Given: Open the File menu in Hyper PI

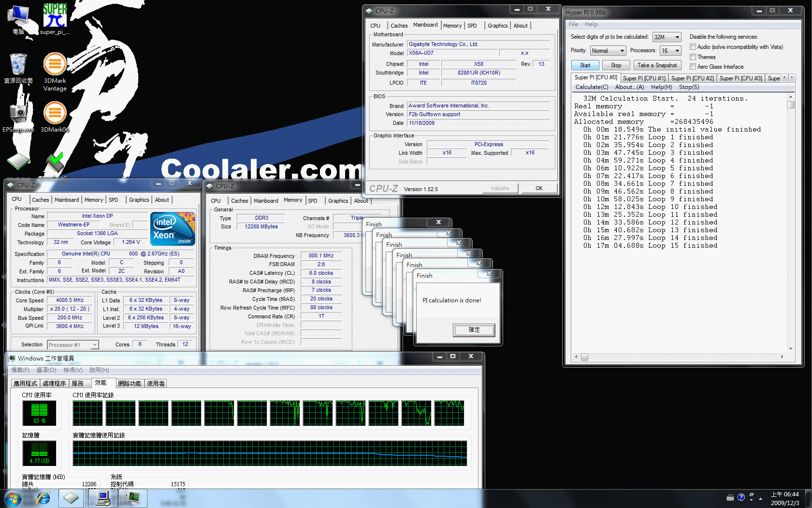Looking at the screenshot, I should click(573, 24).
